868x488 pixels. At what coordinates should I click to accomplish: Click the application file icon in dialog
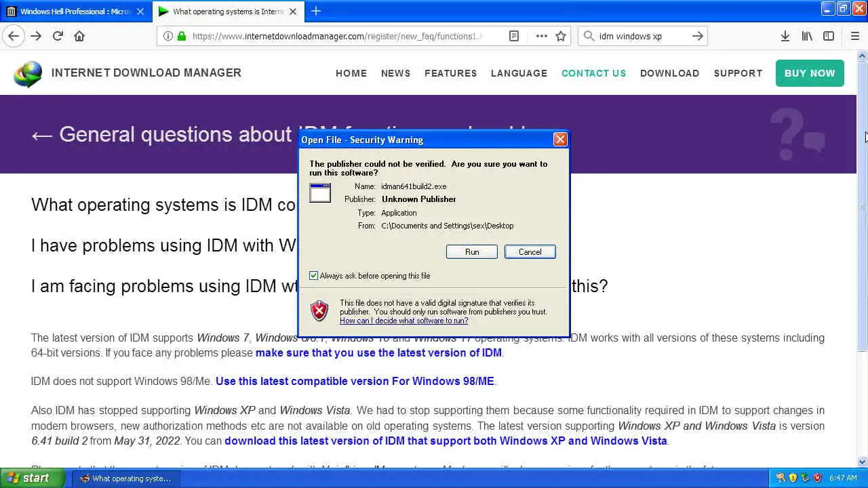320,192
